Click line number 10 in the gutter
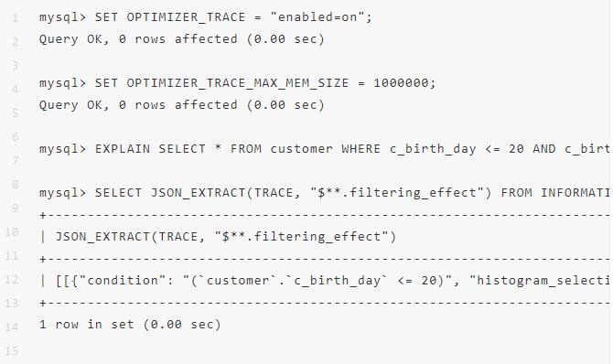 [11, 232]
